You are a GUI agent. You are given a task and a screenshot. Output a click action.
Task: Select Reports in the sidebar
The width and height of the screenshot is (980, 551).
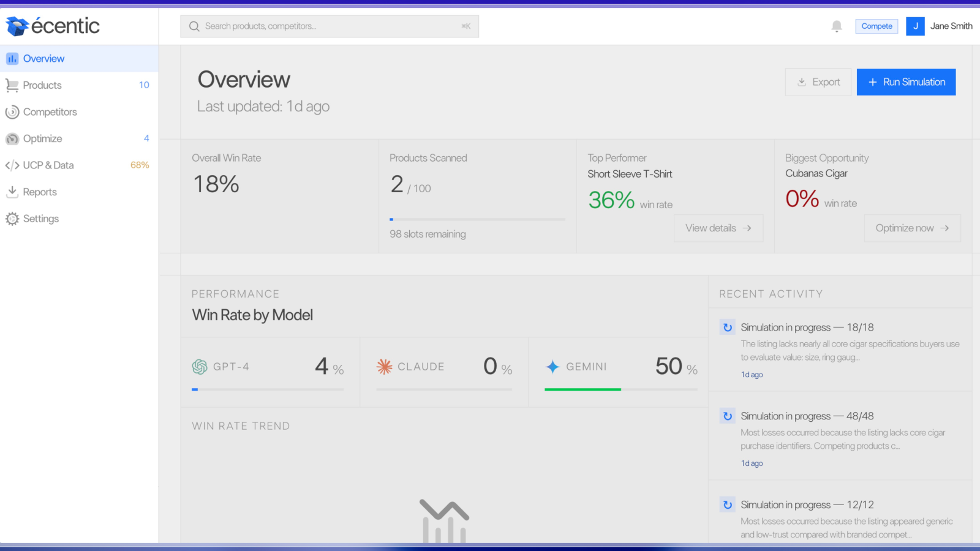pyautogui.click(x=79, y=192)
